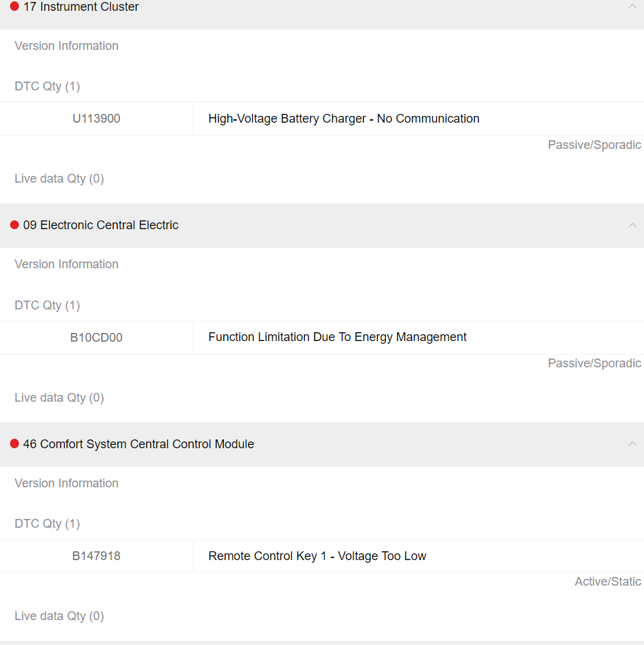Expand Version Information under Comfort System module
Viewport: 644px width, 645px height.
coord(66,483)
